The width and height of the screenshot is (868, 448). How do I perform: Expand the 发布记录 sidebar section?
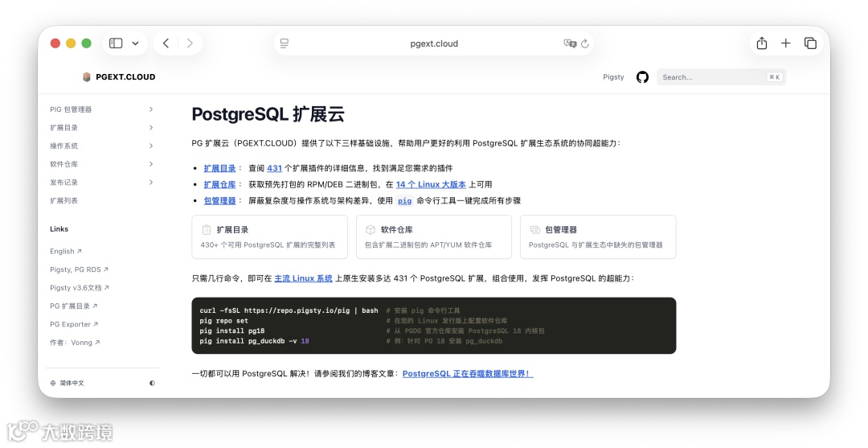150,183
